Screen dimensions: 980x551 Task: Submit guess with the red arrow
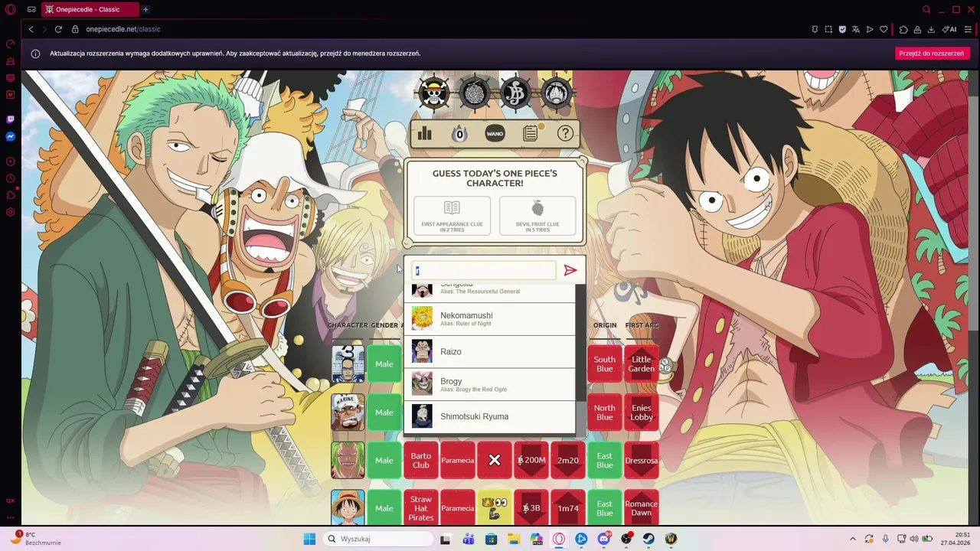(x=570, y=270)
